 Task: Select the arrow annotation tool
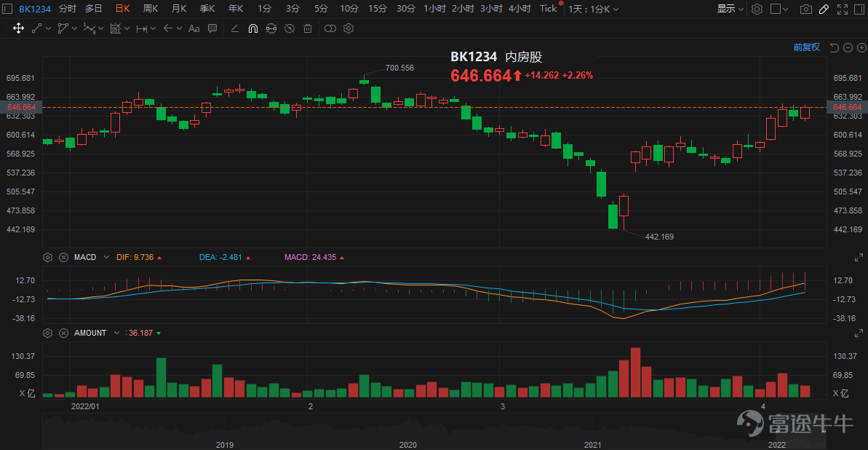click(x=168, y=28)
